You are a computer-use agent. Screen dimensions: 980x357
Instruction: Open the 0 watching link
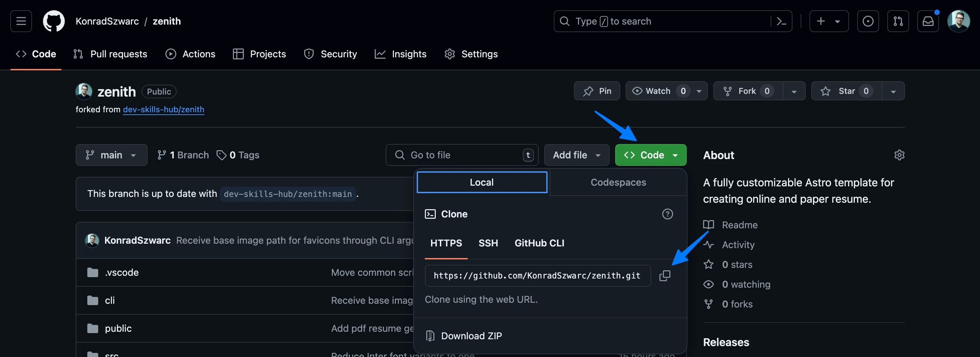tap(737, 284)
